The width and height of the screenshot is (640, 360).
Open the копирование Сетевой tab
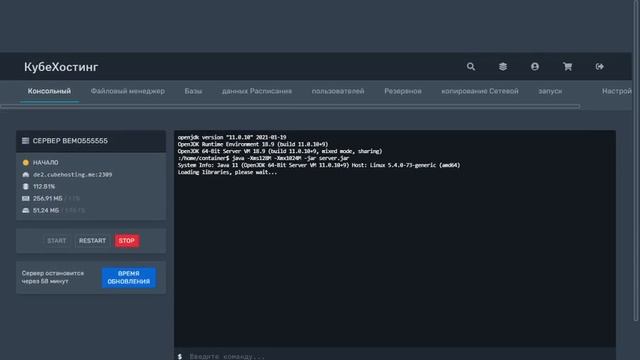pyautogui.click(x=480, y=91)
